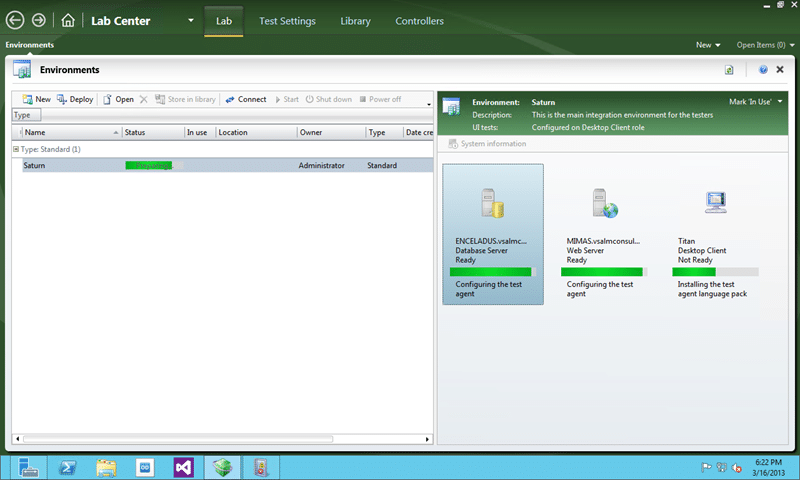Screen dimensions: 800x480
Task: Select the Titan Desktop Client icon
Action: [x=715, y=202]
